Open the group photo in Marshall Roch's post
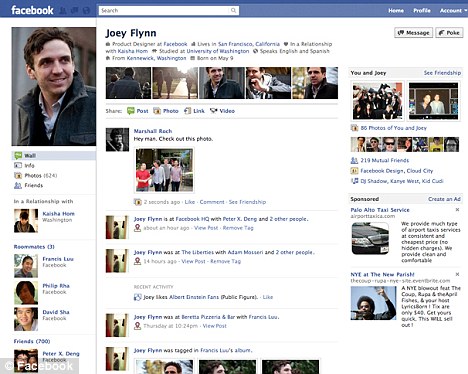 click(164, 170)
